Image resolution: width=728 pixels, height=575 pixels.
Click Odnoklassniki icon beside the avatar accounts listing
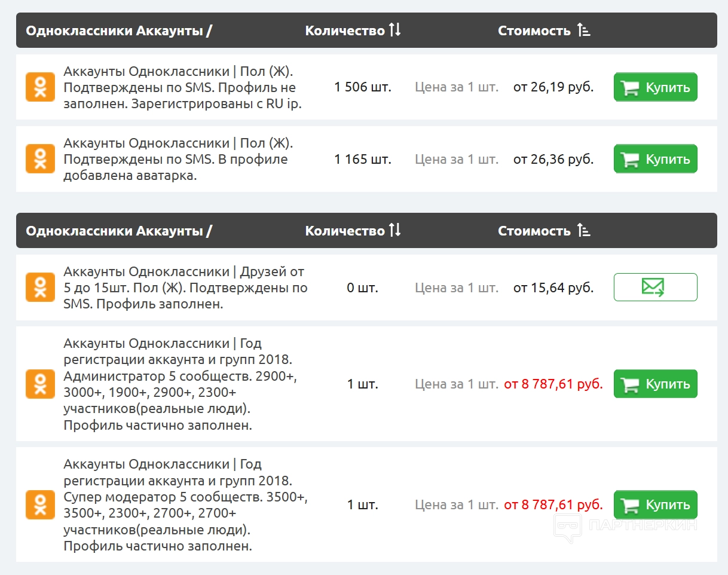tap(40, 159)
